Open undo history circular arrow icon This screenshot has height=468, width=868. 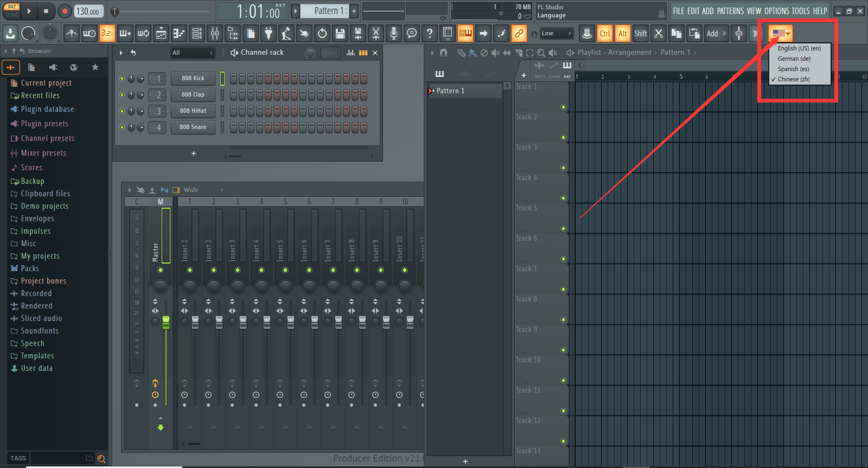[322, 34]
